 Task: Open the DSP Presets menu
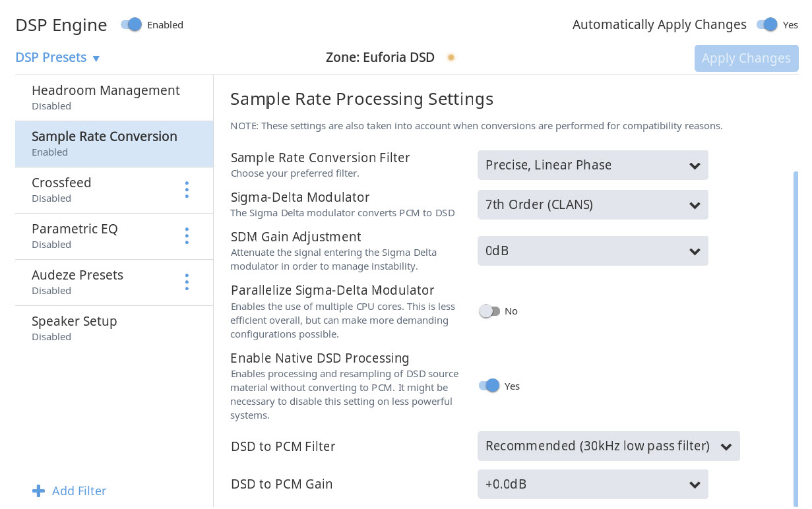point(57,57)
